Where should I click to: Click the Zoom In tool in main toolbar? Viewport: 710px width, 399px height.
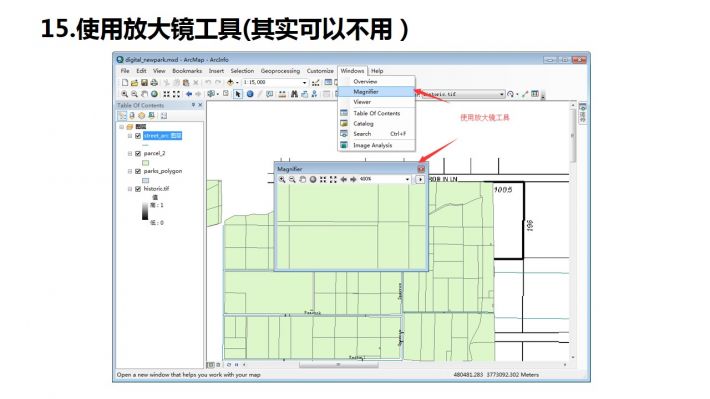pos(125,94)
